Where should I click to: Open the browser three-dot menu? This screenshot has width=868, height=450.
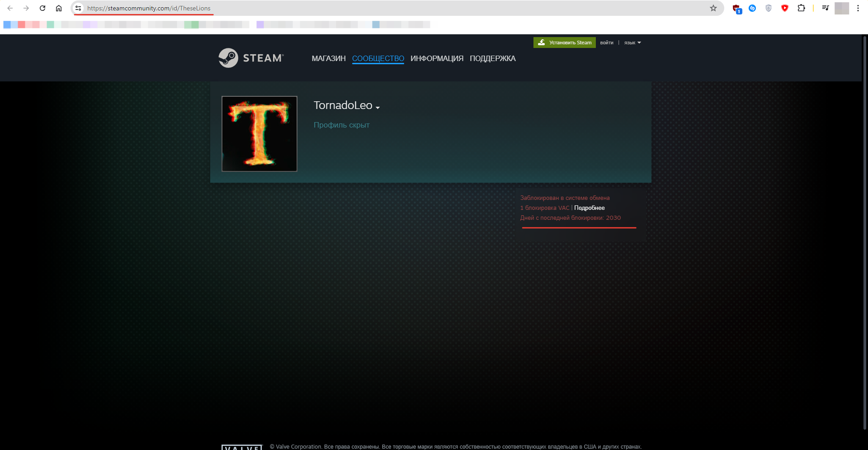[x=858, y=8]
